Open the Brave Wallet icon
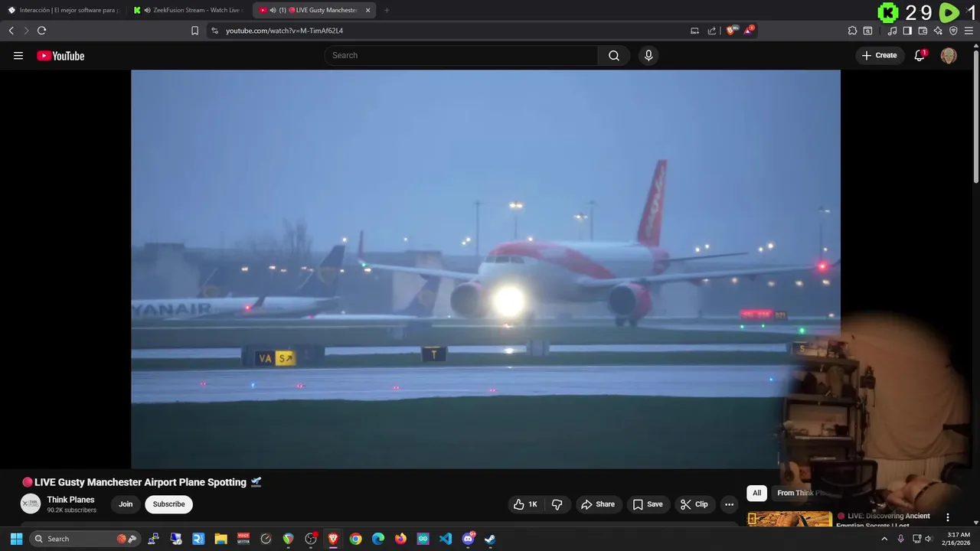This screenshot has height=551, width=980. [923, 31]
